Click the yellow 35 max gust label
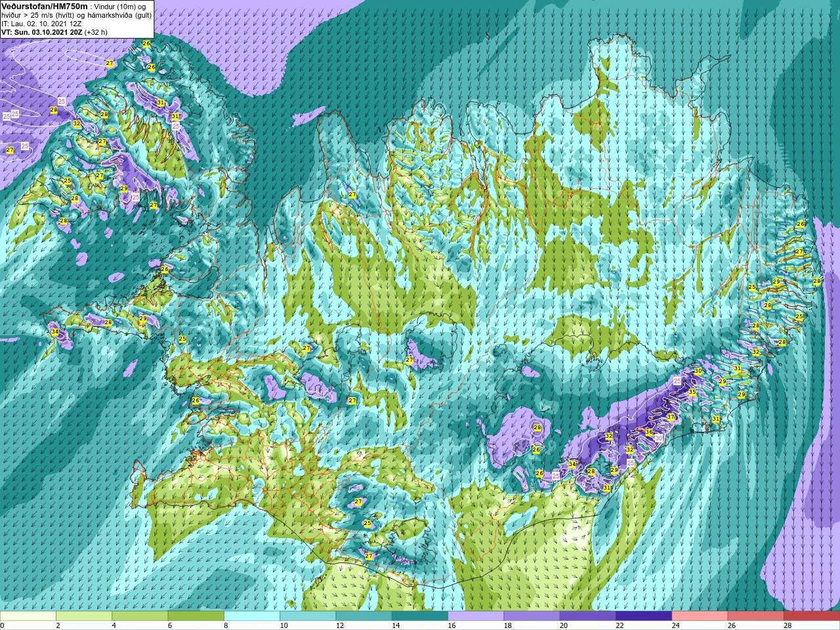840x630 pixels. tap(692, 392)
